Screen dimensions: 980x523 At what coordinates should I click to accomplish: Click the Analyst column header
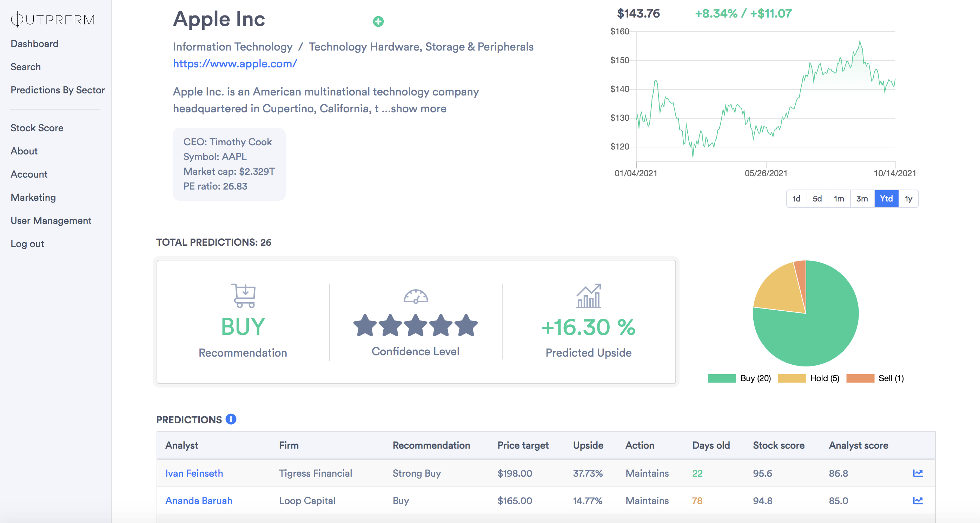(x=181, y=445)
